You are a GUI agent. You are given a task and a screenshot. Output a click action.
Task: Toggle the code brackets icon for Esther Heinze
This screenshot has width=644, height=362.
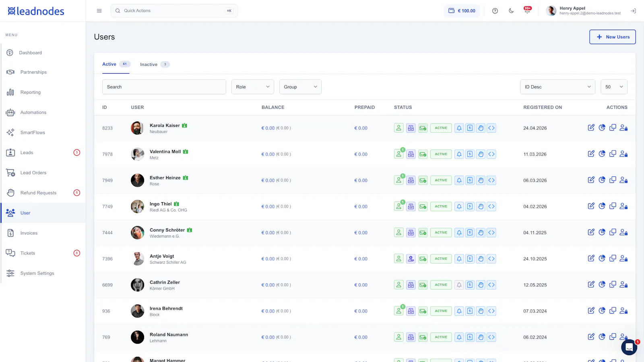(491, 180)
